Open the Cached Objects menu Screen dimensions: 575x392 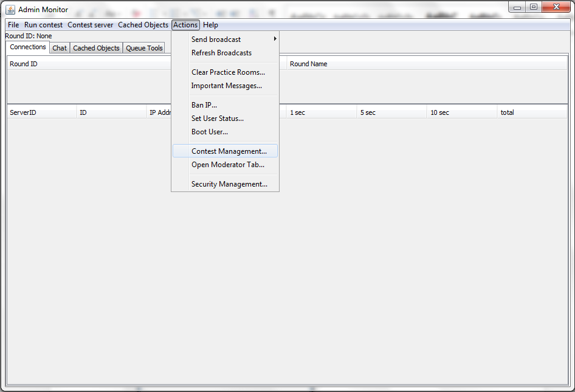pos(143,25)
